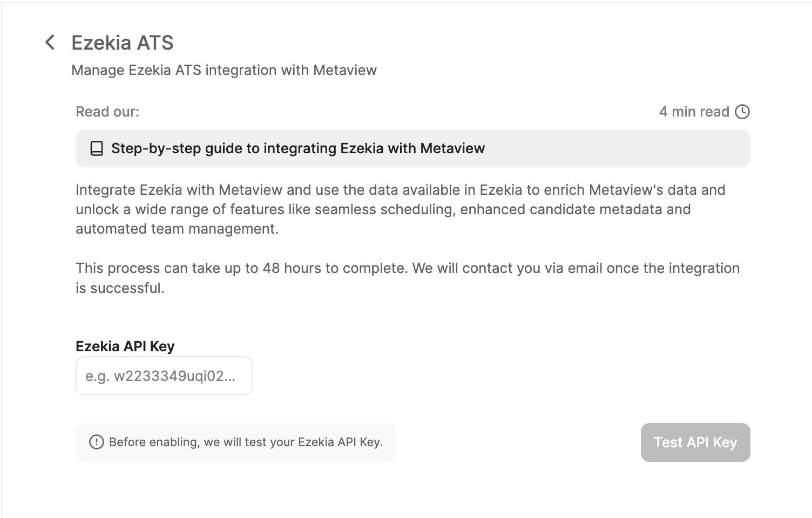
Task: Click the text line 'is successful.'
Action: [120, 288]
